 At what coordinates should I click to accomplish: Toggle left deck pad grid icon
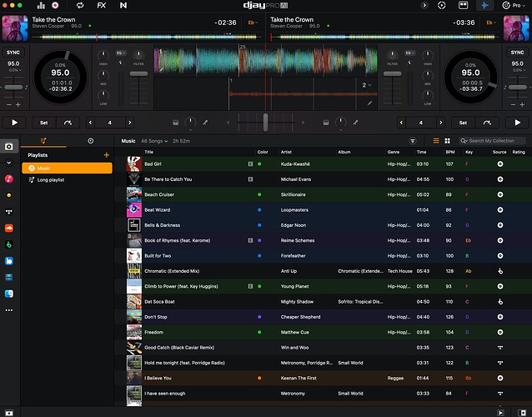(175, 123)
